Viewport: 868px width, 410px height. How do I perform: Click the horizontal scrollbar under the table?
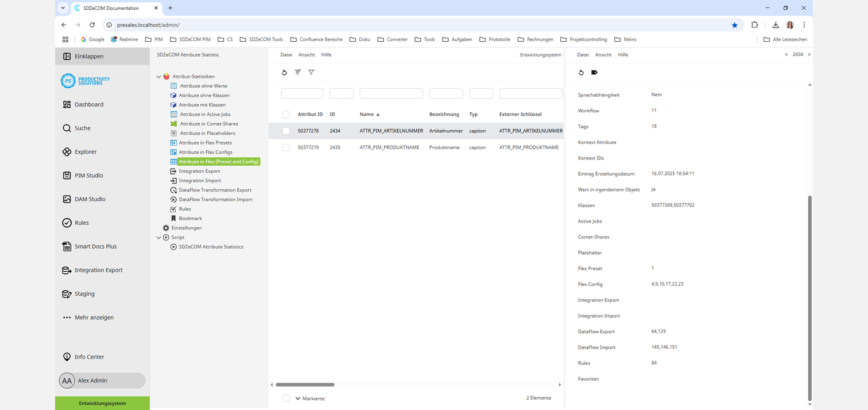click(x=305, y=385)
